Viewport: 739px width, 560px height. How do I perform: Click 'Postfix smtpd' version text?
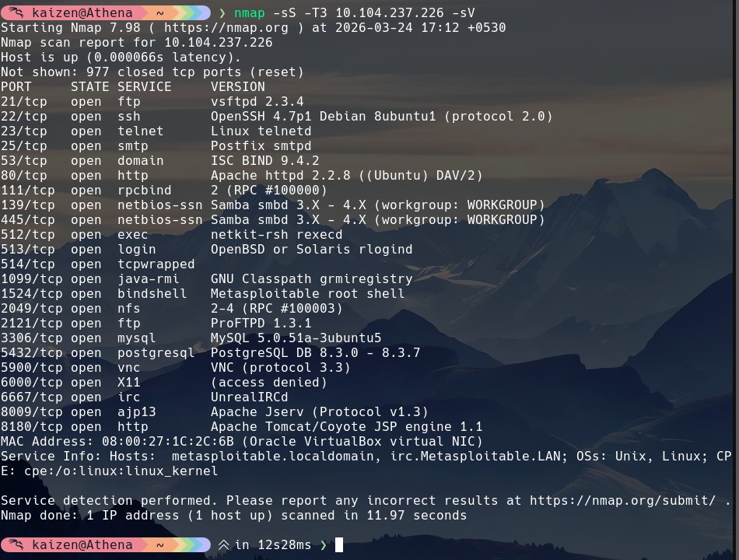pyautogui.click(x=261, y=145)
